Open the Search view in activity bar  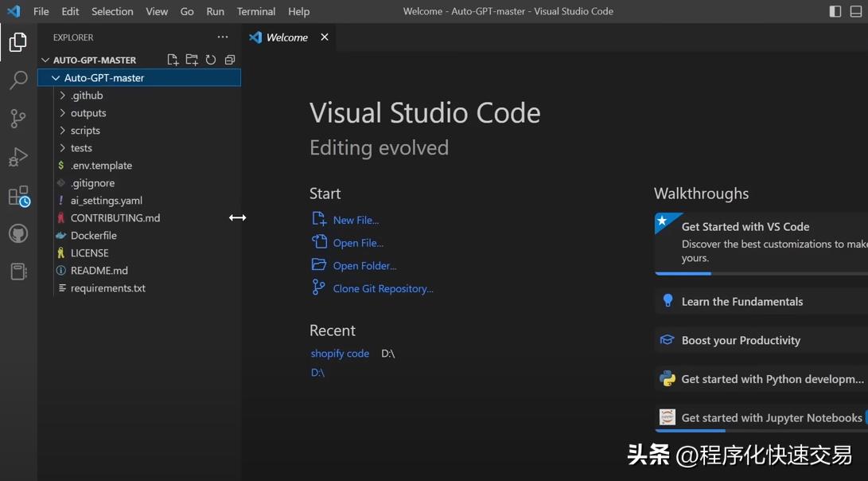(x=18, y=80)
